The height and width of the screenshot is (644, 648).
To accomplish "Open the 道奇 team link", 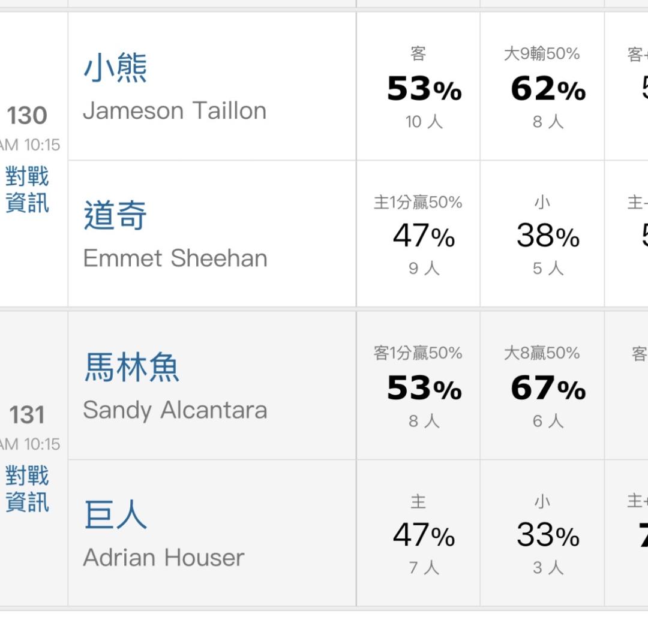I will point(115,216).
